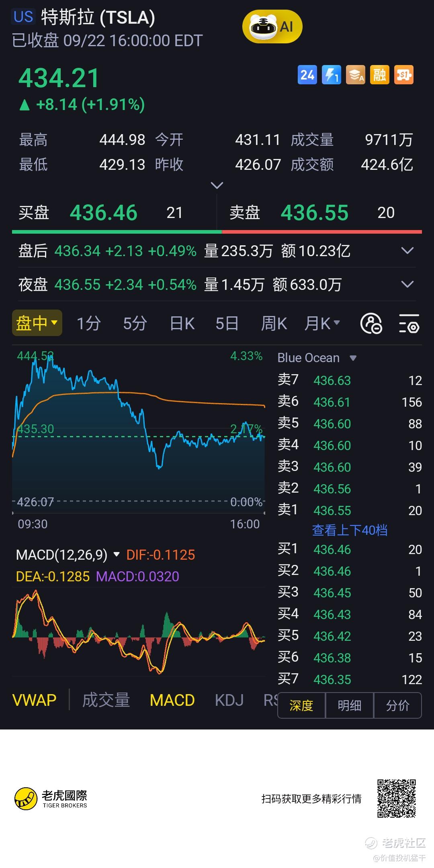Open the Blue Ocean exchange dropdown
The image size is (434, 868).
tap(317, 358)
